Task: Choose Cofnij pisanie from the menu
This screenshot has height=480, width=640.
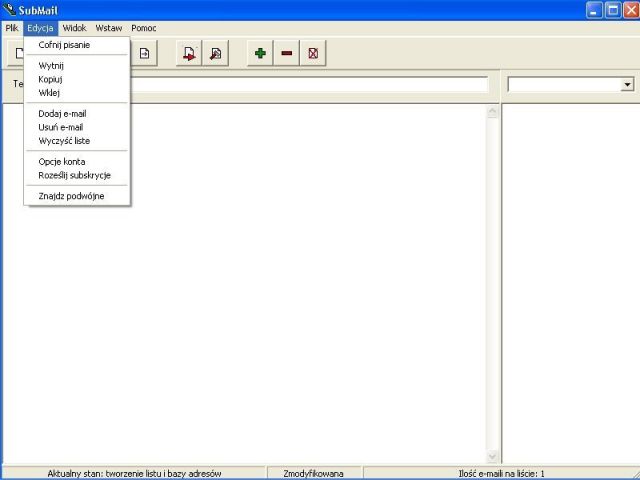Action: click(x=77, y=45)
